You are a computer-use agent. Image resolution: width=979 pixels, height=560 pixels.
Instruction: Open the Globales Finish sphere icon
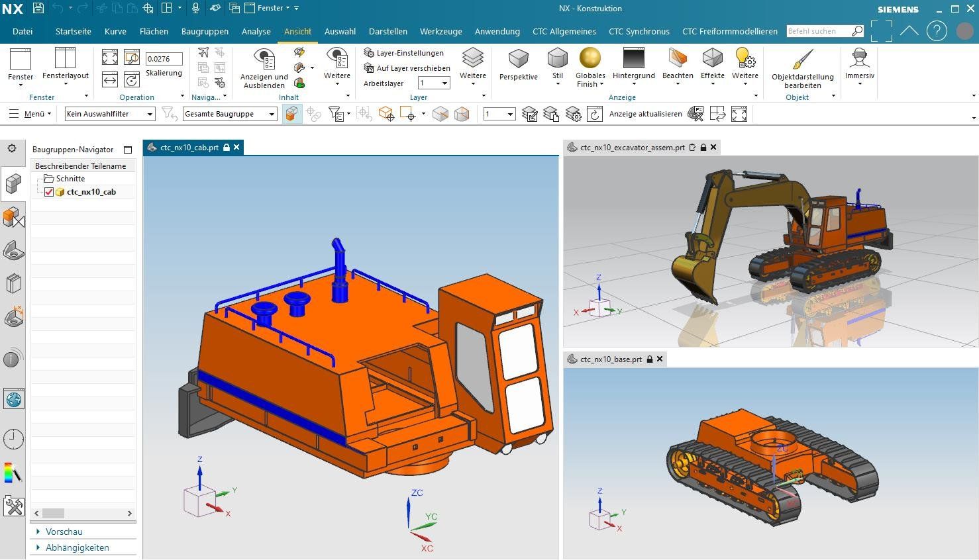point(590,59)
